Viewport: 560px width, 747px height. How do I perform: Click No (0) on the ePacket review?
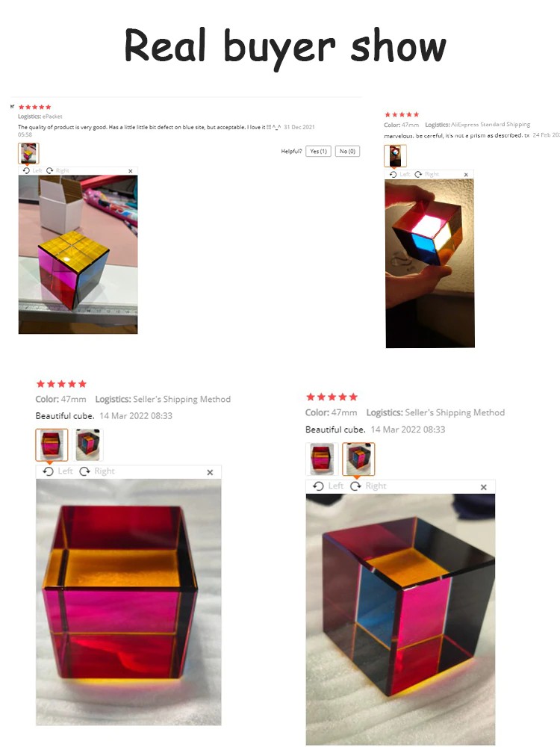coord(347,151)
